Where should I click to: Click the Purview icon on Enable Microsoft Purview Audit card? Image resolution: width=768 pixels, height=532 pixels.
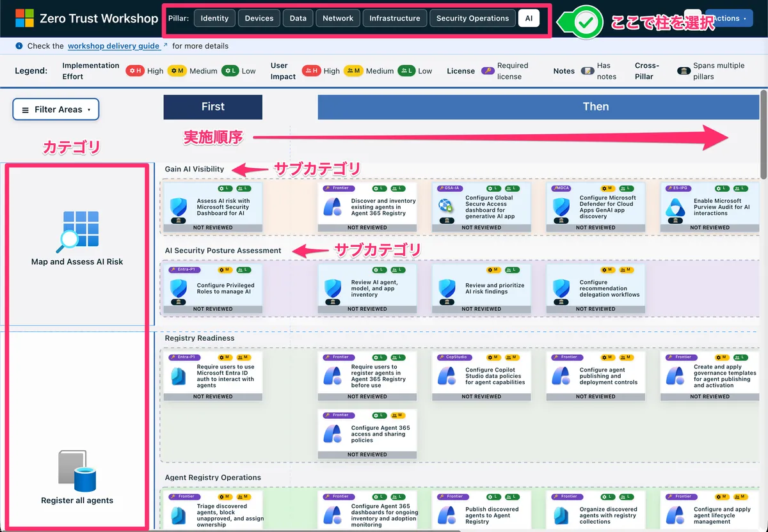coord(675,207)
